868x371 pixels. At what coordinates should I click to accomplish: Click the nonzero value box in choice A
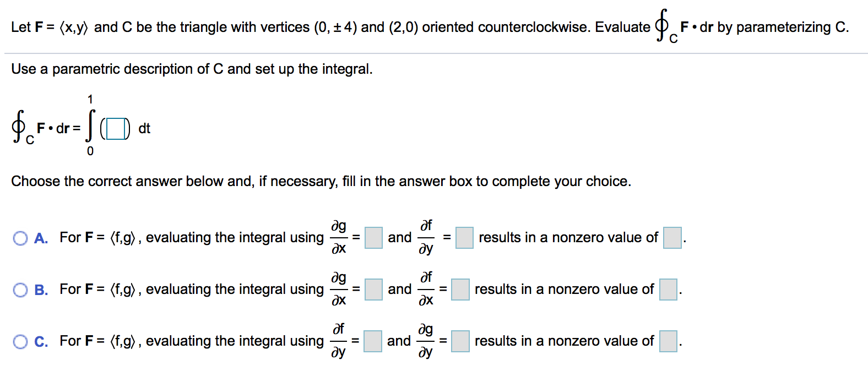(672, 238)
